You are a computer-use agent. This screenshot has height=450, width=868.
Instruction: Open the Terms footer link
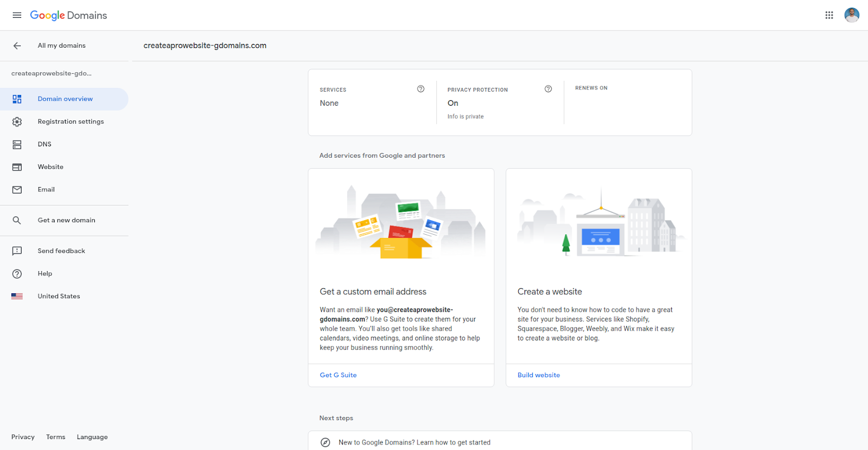pos(55,437)
